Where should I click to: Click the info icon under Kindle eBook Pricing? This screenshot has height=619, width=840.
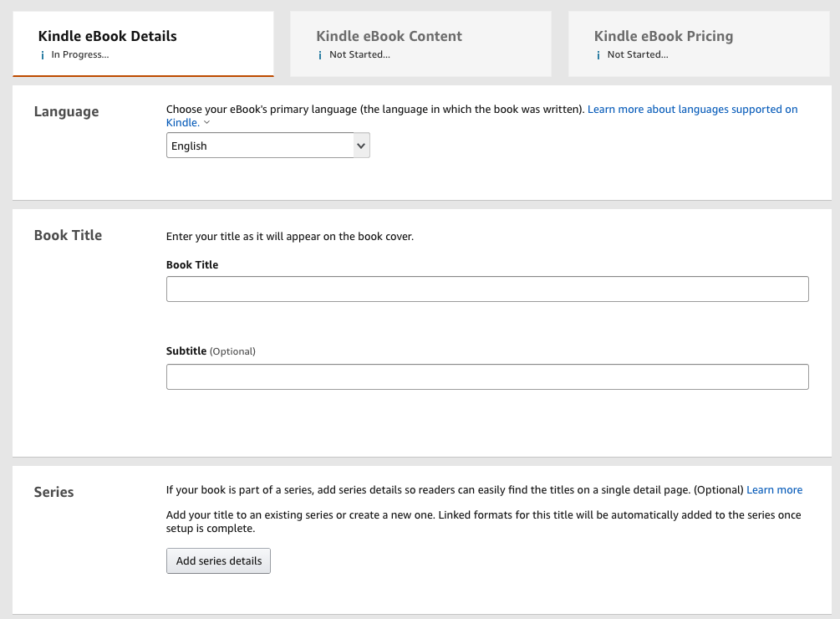[x=598, y=55]
